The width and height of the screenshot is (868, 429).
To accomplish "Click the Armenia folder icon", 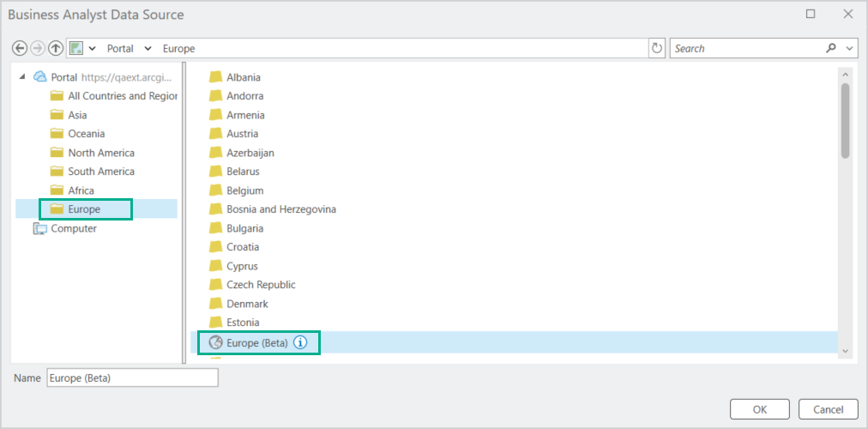I will [x=215, y=115].
